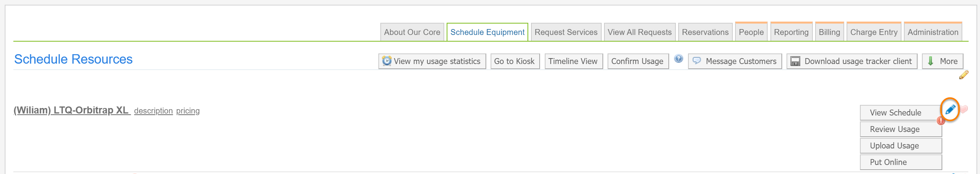This screenshot has width=980, height=174.
Task: Open the Reservations tab
Action: click(x=705, y=32)
